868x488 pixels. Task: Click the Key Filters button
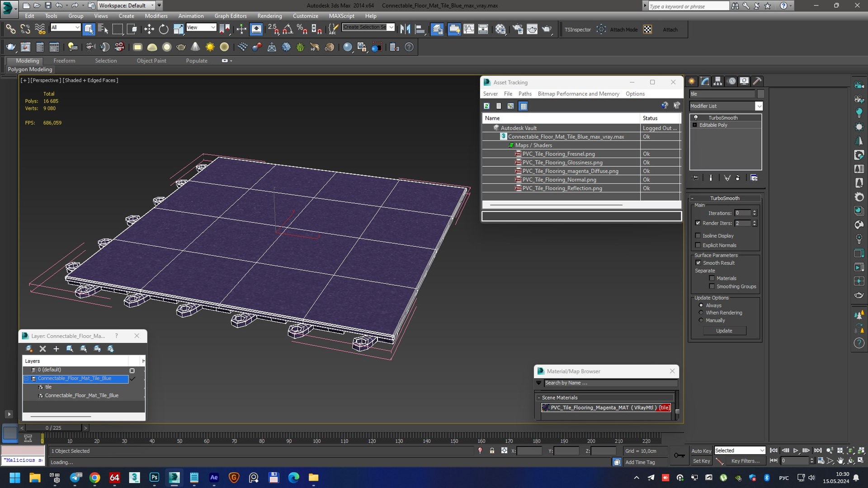745,461
